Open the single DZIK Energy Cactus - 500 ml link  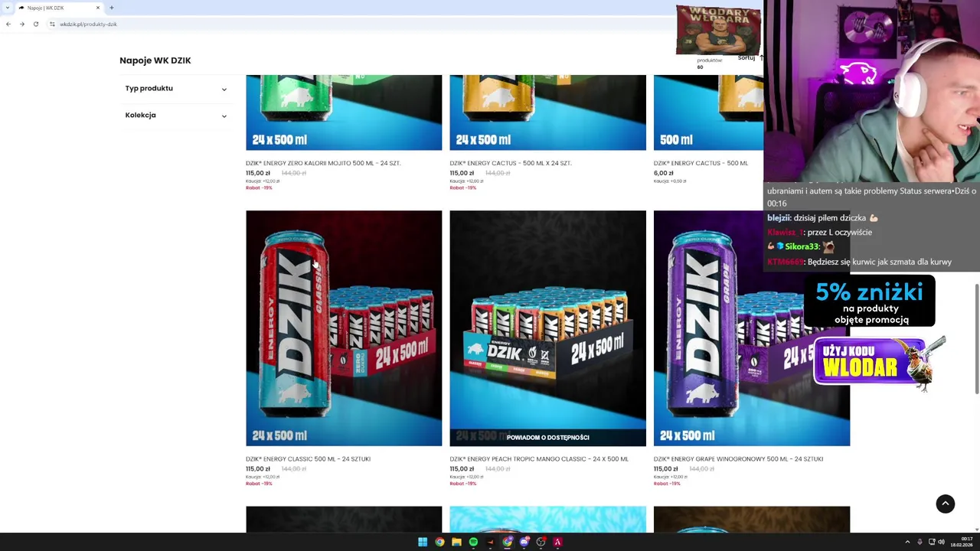701,163
